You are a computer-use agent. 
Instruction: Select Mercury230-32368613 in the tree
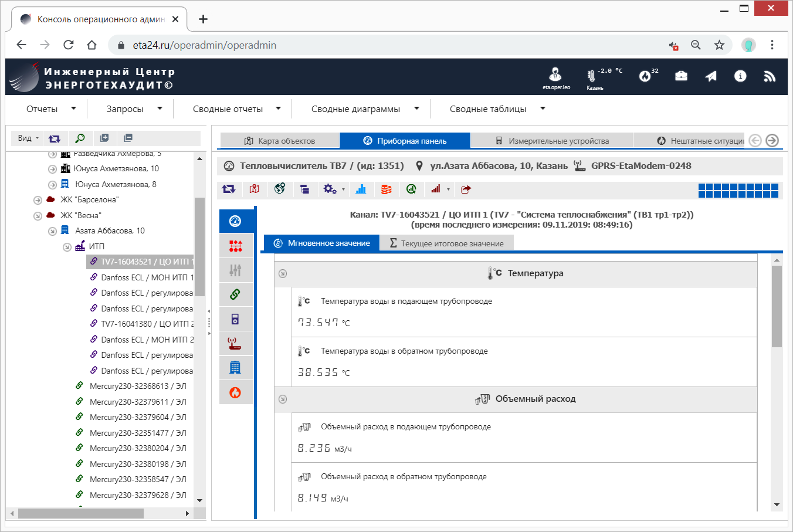pos(137,386)
